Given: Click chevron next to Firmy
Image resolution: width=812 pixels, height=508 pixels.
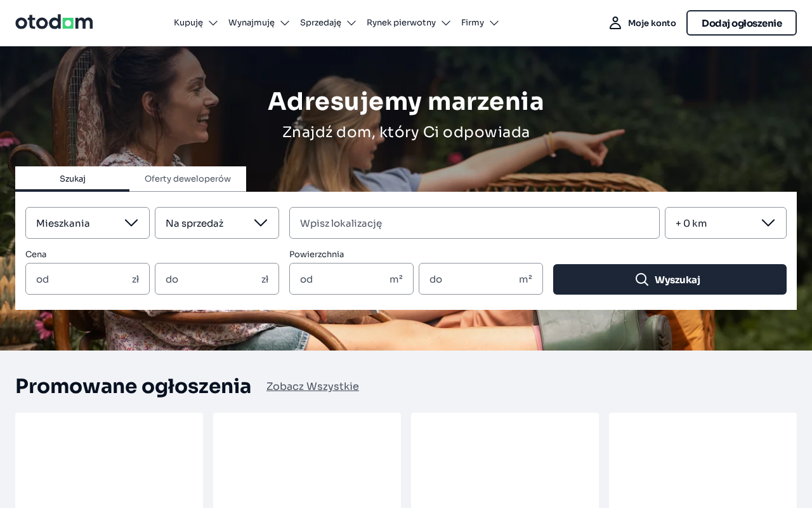Looking at the screenshot, I should [494, 23].
